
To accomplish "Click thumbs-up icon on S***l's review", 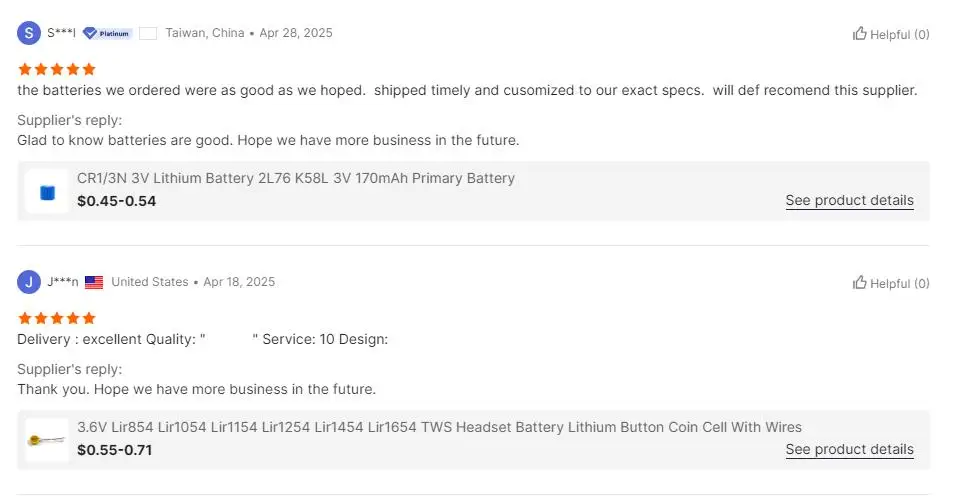I will [859, 34].
